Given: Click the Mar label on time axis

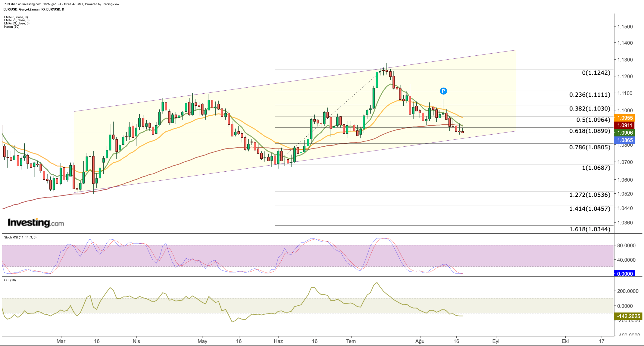Looking at the screenshot, I should pos(61,341).
